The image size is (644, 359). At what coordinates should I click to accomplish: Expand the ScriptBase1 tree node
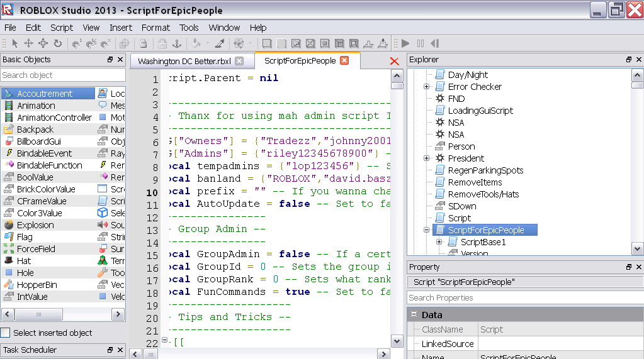(x=439, y=242)
